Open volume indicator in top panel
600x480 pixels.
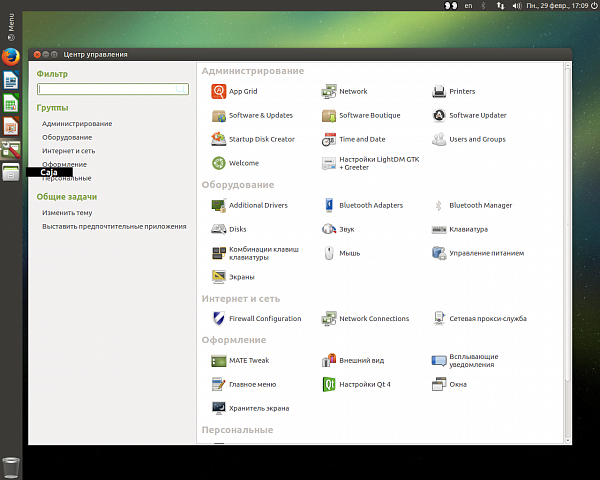pos(517,6)
